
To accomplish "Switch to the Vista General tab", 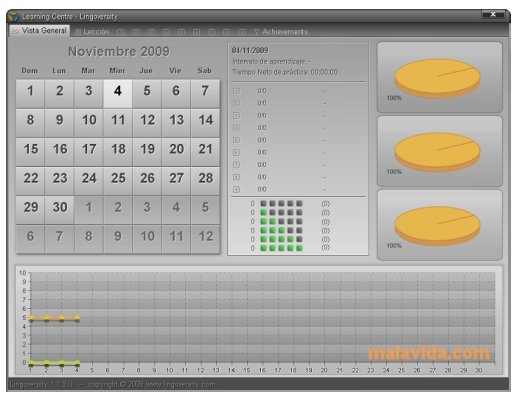I will (x=40, y=31).
